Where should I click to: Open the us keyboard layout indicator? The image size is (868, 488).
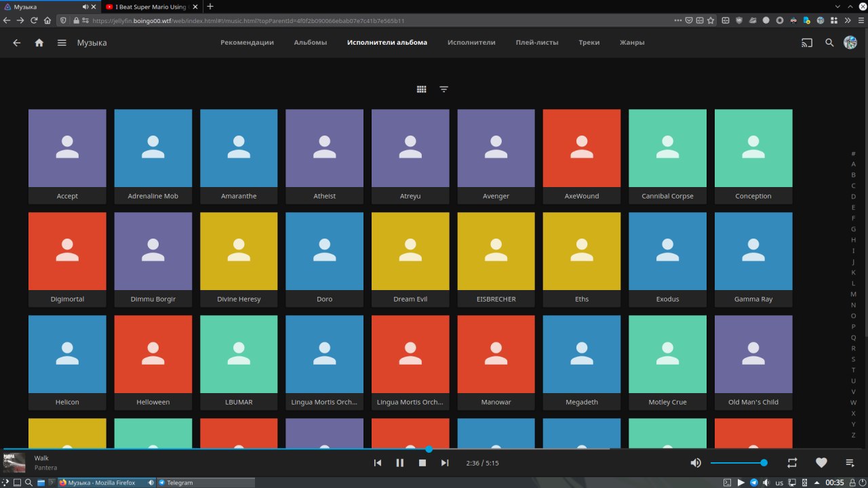click(779, 483)
